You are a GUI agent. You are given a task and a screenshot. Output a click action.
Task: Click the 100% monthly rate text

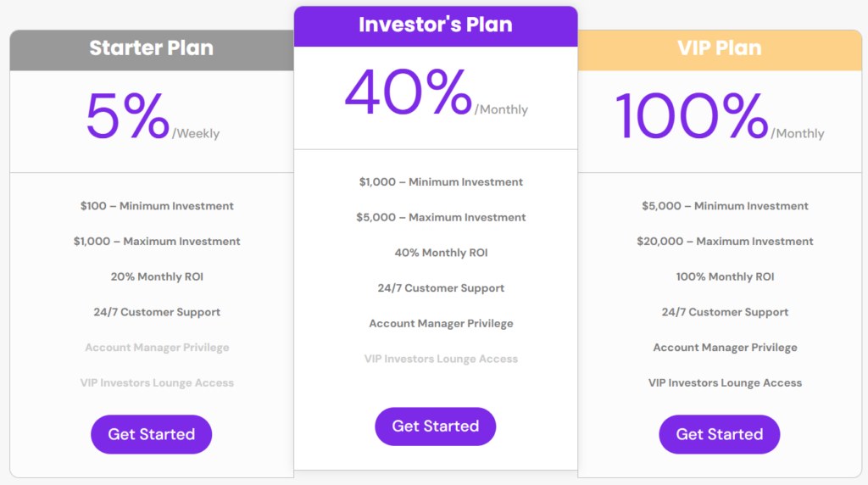(692, 117)
